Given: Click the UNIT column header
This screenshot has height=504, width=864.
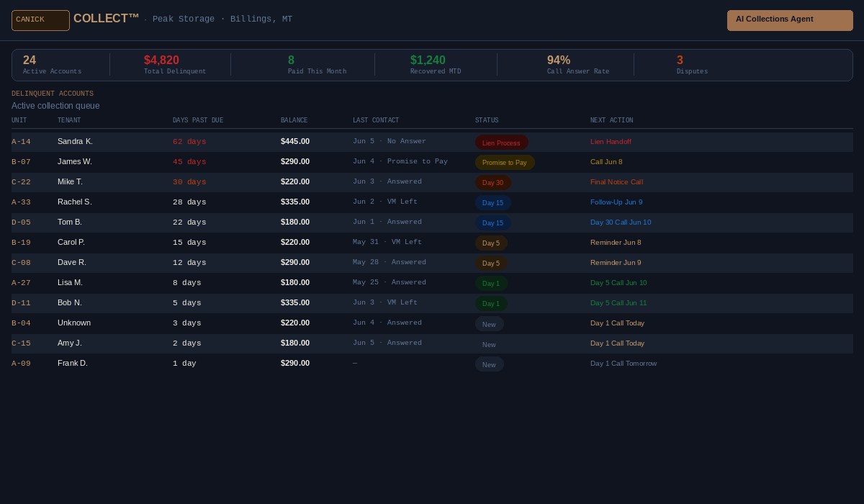Looking at the screenshot, I should (19, 120).
